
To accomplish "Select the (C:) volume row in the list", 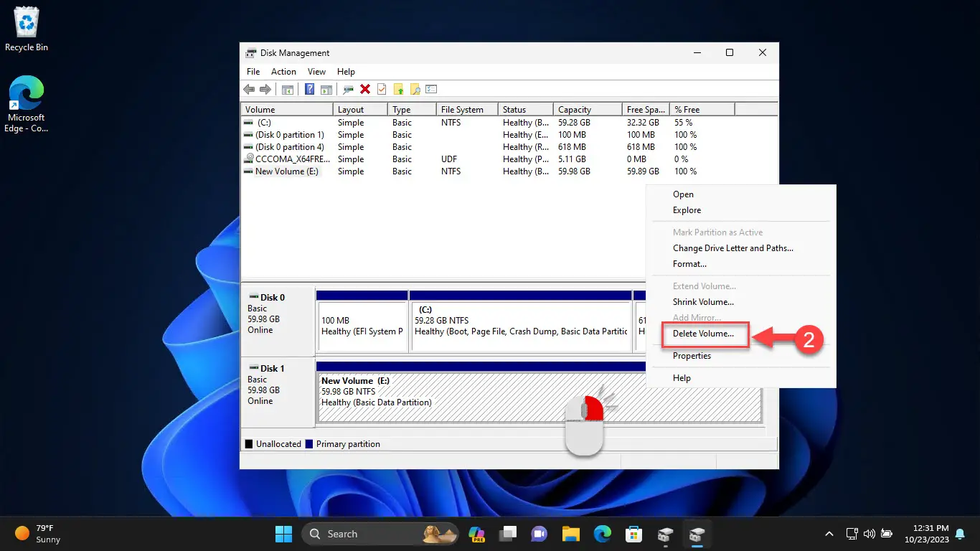I will (509, 123).
